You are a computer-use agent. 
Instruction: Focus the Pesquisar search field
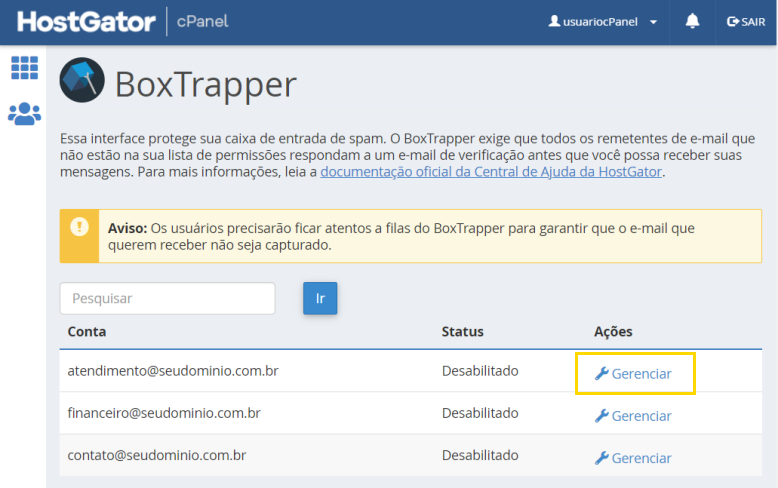(x=168, y=298)
